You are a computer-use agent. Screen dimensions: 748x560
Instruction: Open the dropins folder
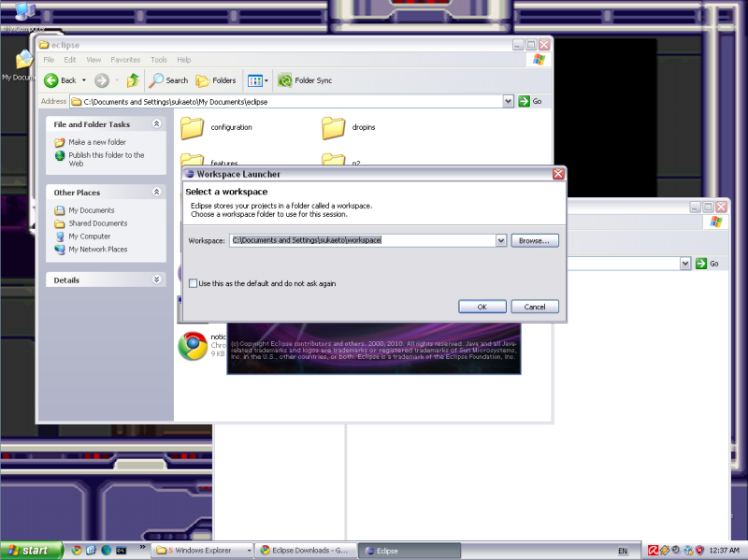(334, 127)
